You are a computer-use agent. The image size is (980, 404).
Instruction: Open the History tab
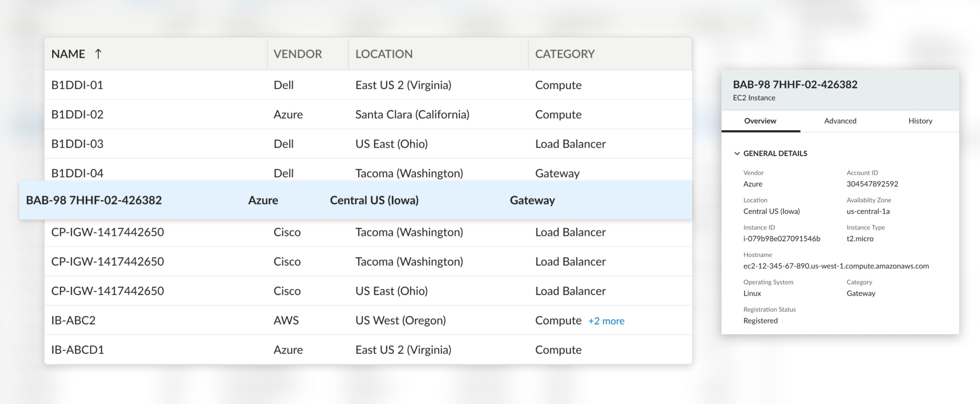pos(920,121)
